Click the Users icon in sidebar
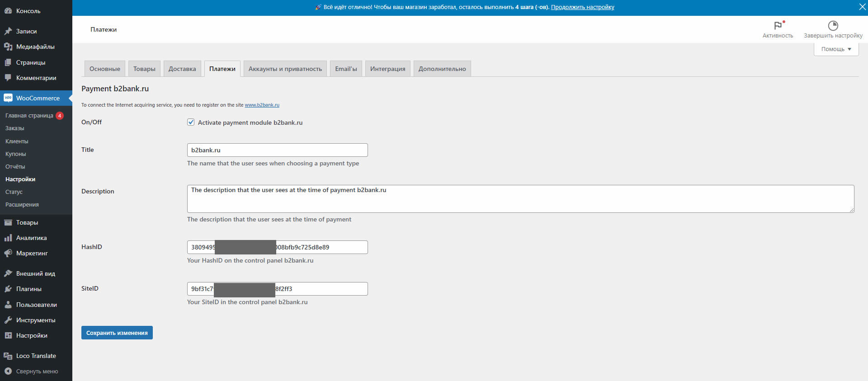The height and width of the screenshot is (381, 868). [8, 305]
